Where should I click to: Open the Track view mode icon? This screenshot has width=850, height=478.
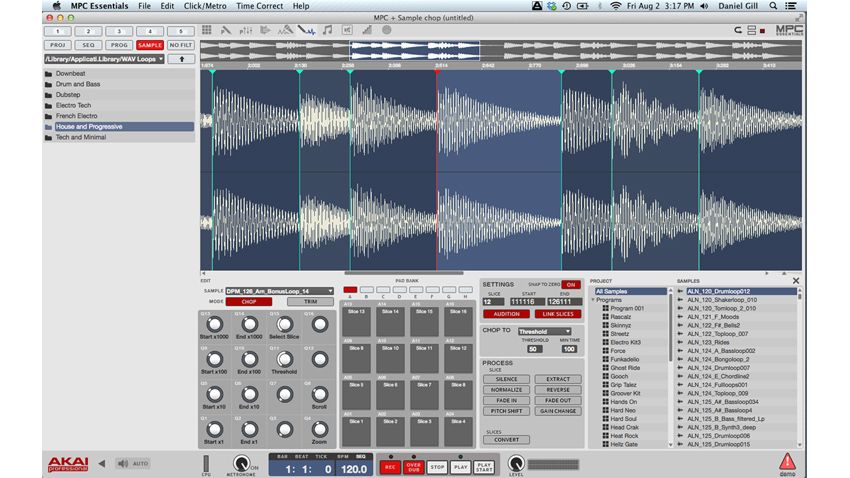click(x=265, y=30)
